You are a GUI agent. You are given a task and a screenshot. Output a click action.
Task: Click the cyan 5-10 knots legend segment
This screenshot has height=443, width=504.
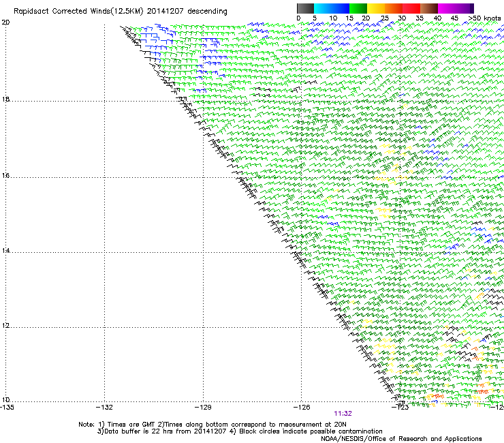(x=323, y=8)
